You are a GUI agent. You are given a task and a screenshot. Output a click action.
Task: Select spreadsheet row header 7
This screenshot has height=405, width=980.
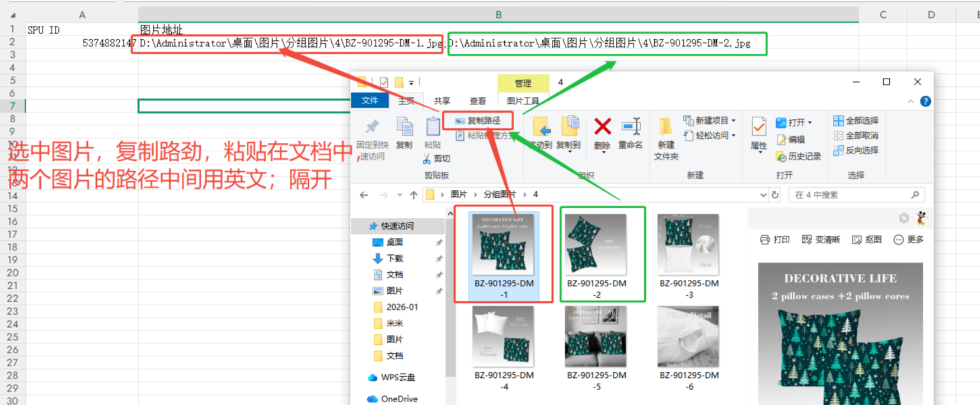pyautogui.click(x=12, y=106)
